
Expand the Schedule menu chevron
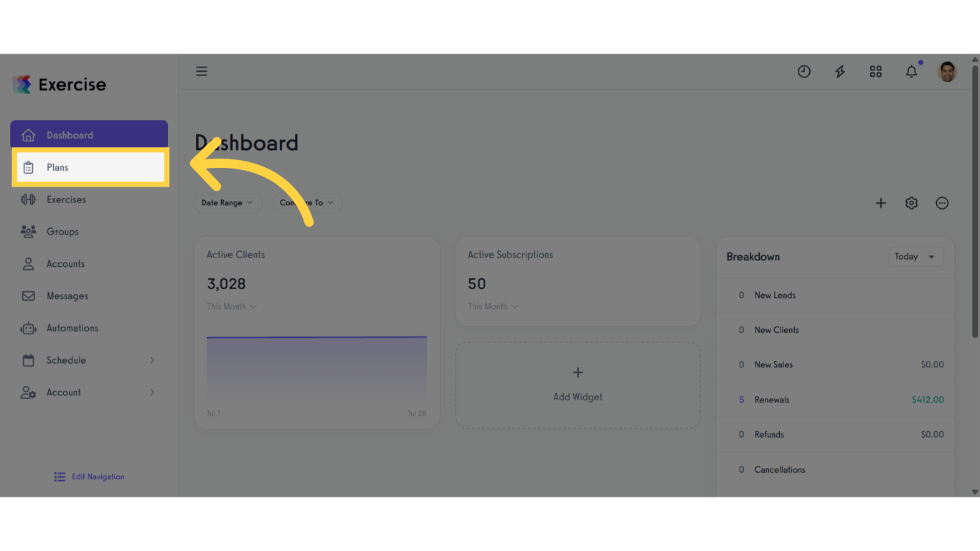click(152, 360)
